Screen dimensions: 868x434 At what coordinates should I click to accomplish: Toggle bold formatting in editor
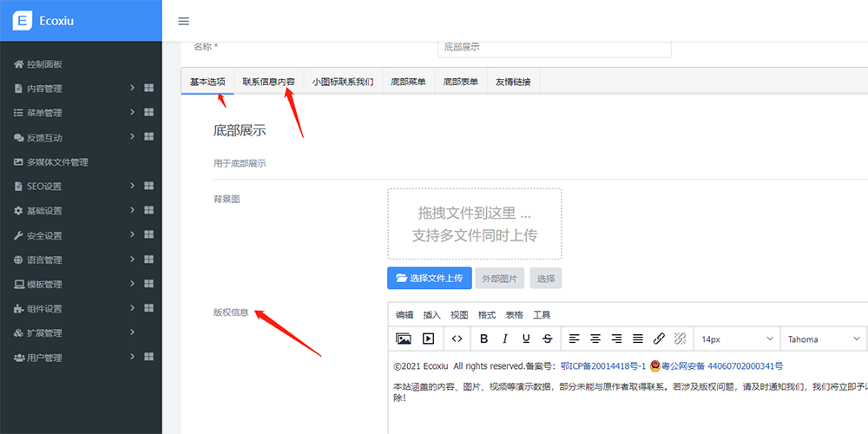(484, 339)
